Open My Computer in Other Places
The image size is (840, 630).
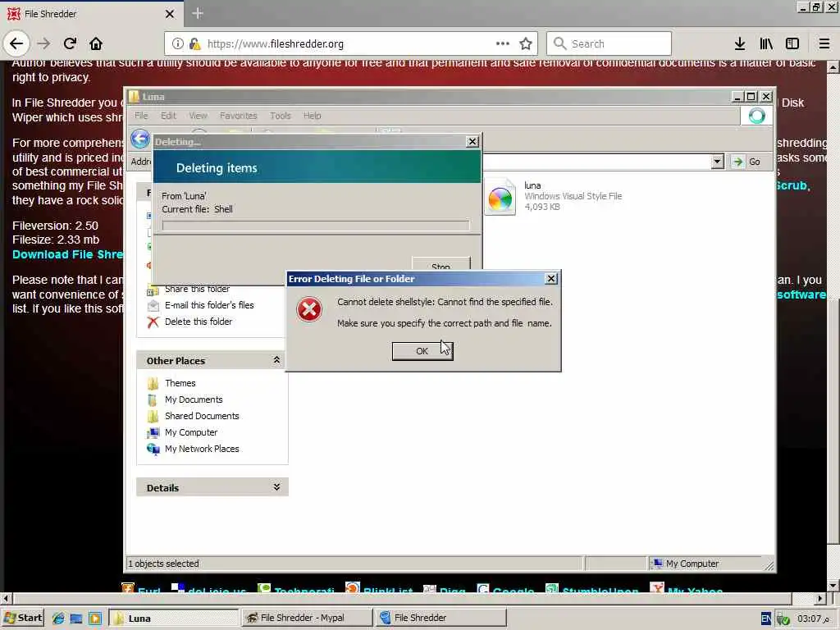click(191, 432)
